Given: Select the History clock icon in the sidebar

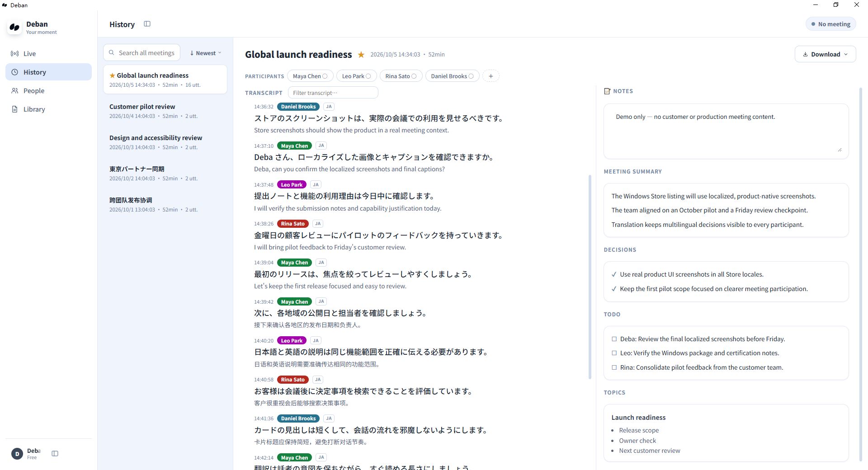Looking at the screenshot, I should (15, 72).
